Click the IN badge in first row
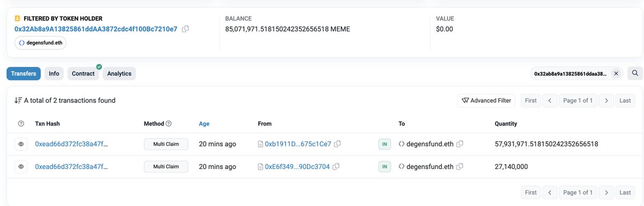This screenshot has width=644, height=206. pyautogui.click(x=384, y=144)
